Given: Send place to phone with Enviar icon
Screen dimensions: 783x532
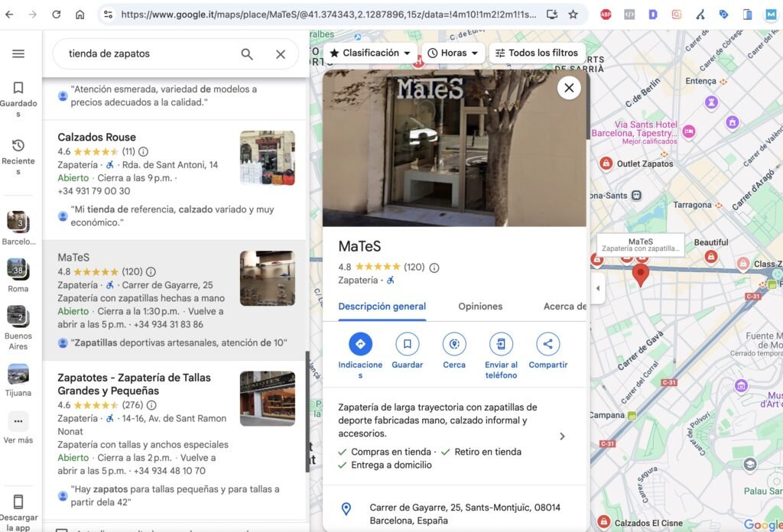Looking at the screenshot, I should tap(501, 344).
